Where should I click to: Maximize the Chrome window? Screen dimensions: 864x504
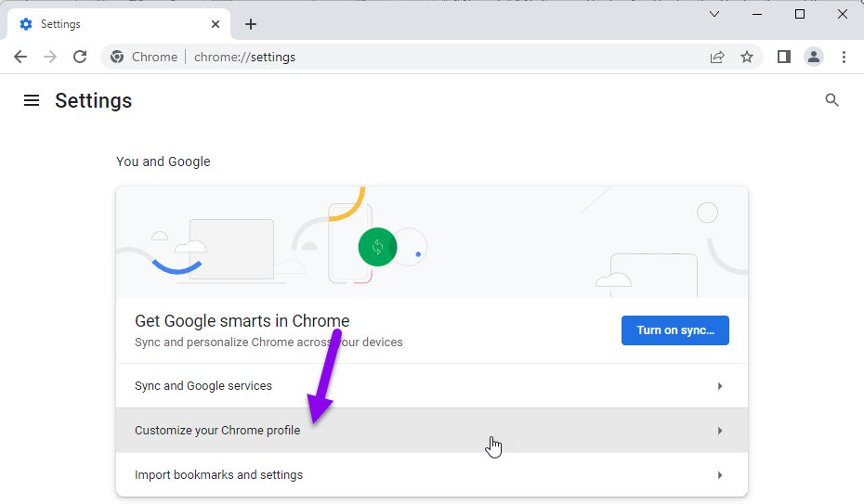[800, 14]
